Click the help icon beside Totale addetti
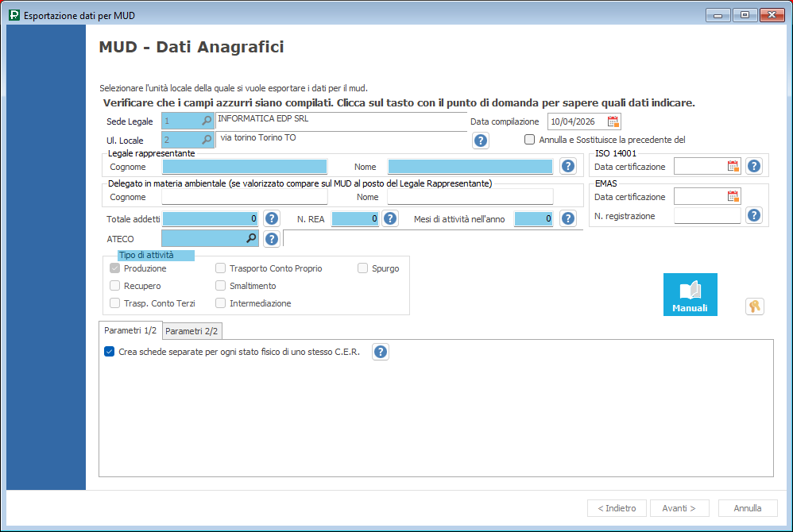This screenshot has width=793, height=532. [272, 218]
